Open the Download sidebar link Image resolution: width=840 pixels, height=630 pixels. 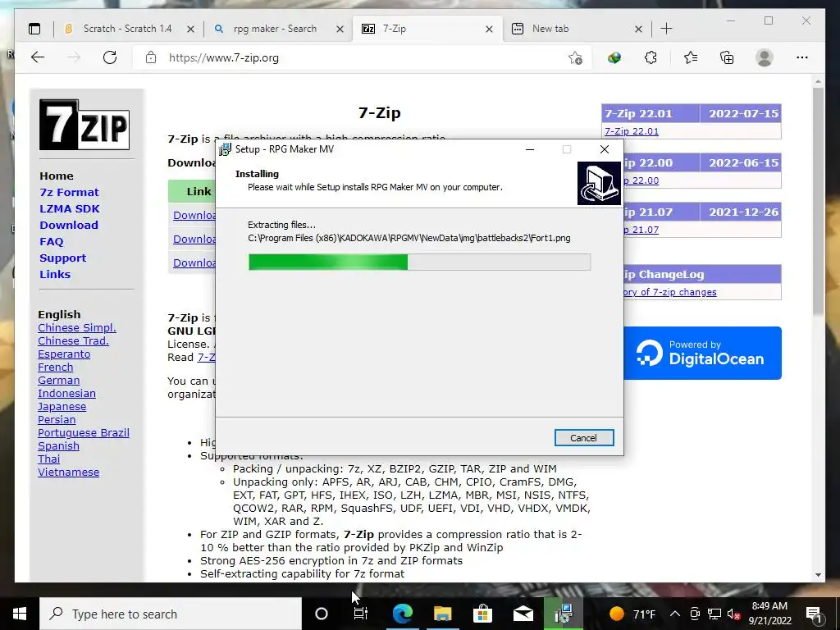pos(69,225)
